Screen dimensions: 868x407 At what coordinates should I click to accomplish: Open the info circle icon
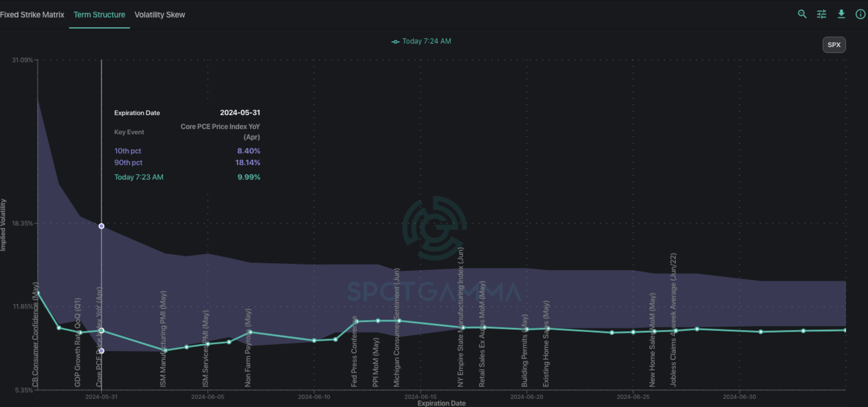pyautogui.click(x=860, y=14)
